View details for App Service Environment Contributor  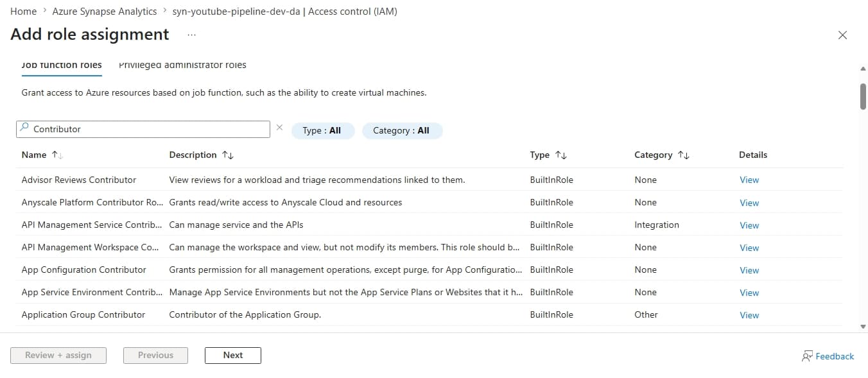(x=749, y=293)
